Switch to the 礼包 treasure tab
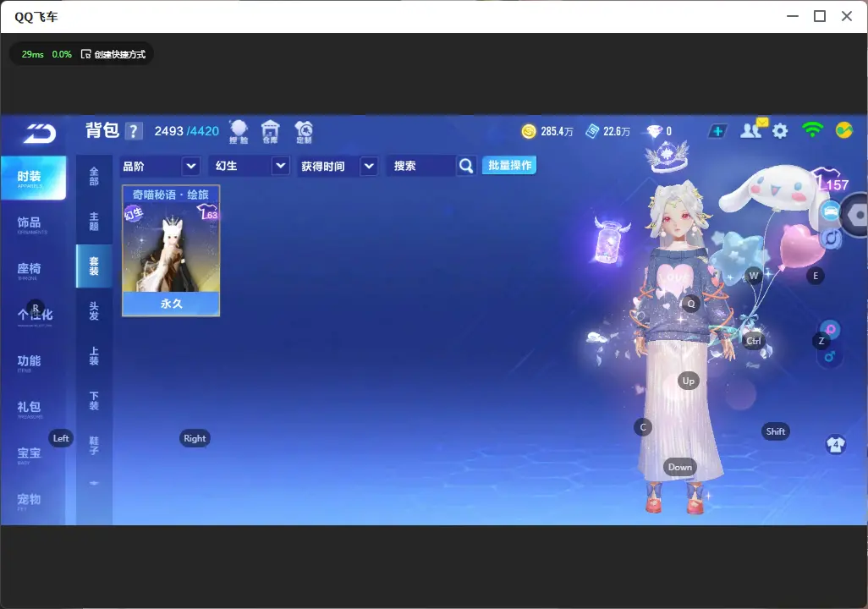The image size is (868, 609). [29, 408]
